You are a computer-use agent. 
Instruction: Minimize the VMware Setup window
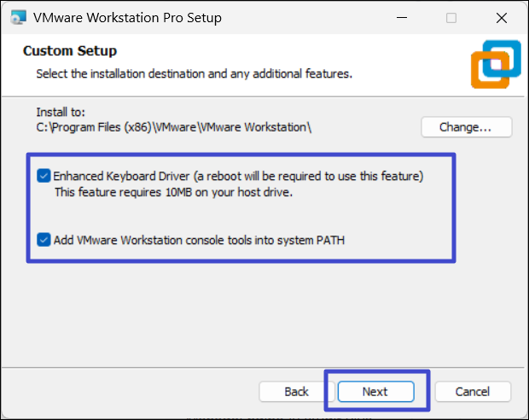pyautogui.click(x=404, y=17)
